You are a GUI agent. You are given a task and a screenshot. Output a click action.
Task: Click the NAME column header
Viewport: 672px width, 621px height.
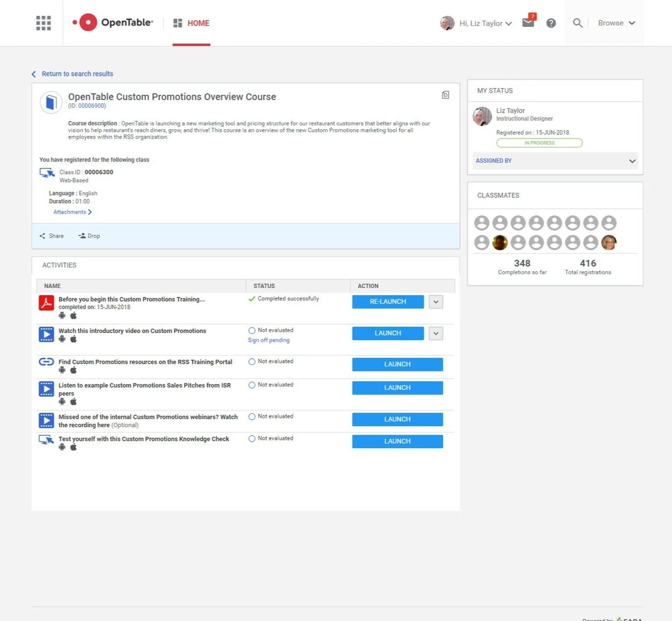click(52, 286)
